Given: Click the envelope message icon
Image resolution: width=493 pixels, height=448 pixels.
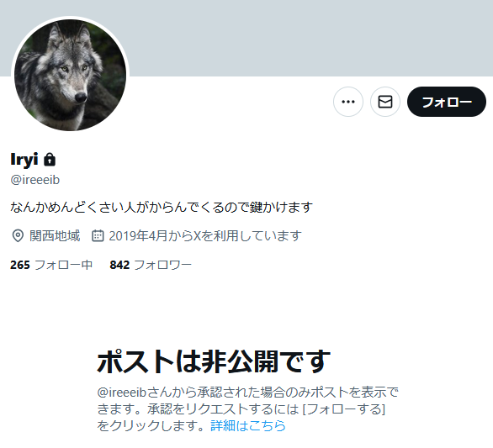Looking at the screenshot, I should (x=385, y=102).
